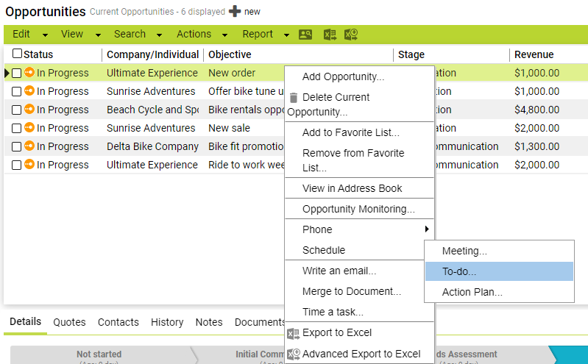This screenshot has height=364, width=588.
Task: Click the 'new' link next to Opportunities title
Action: tap(252, 12)
